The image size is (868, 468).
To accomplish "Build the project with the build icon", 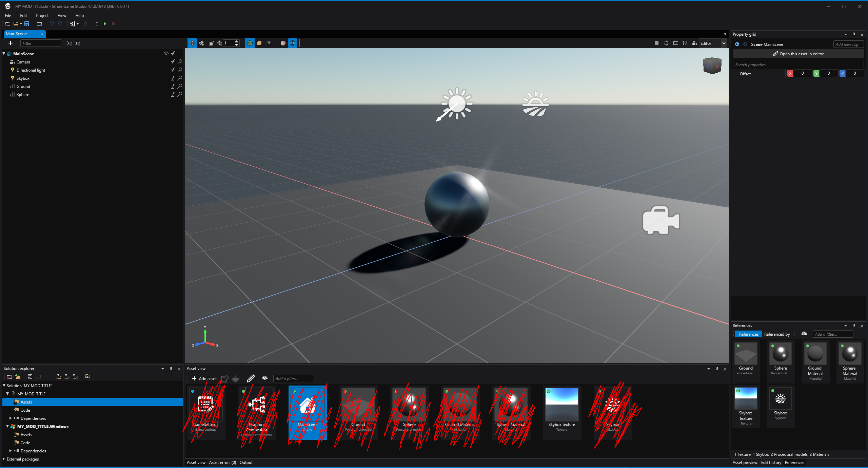I will pyautogui.click(x=97, y=24).
